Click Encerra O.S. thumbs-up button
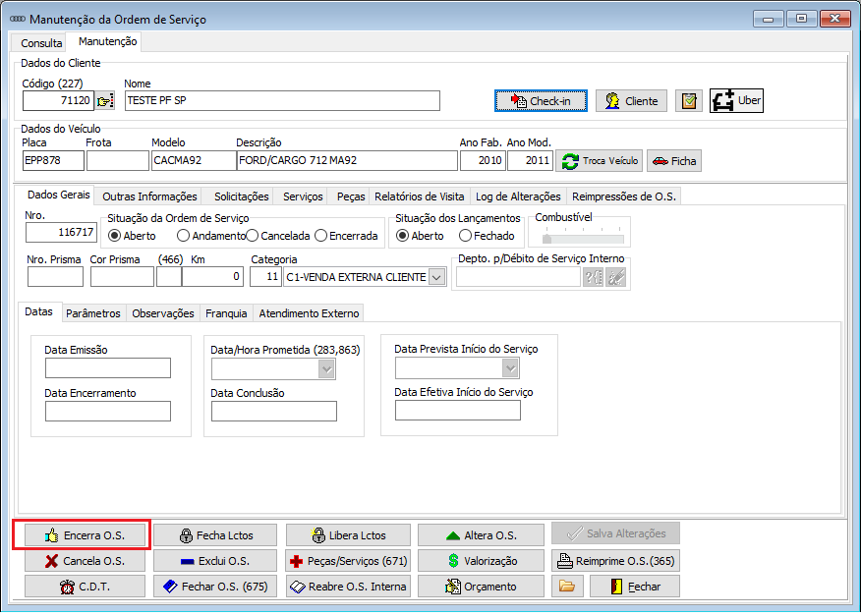This screenshot has height=616, width=861. 86,535
